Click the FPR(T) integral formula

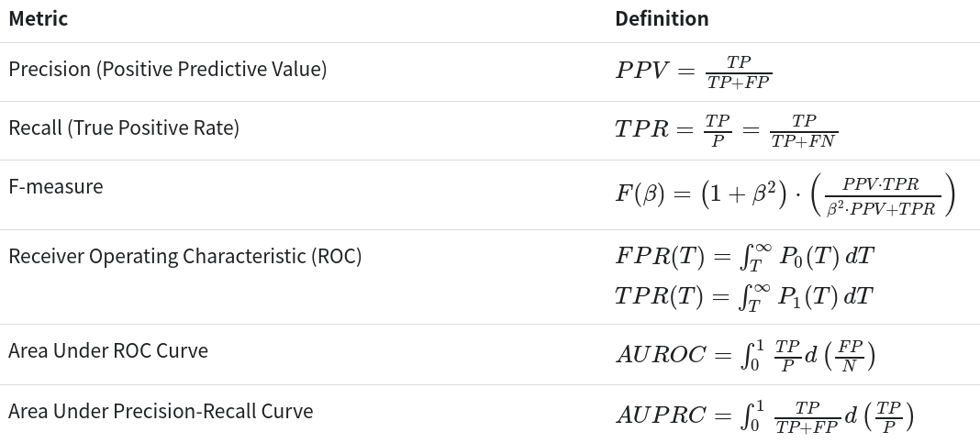pos(744,257)
